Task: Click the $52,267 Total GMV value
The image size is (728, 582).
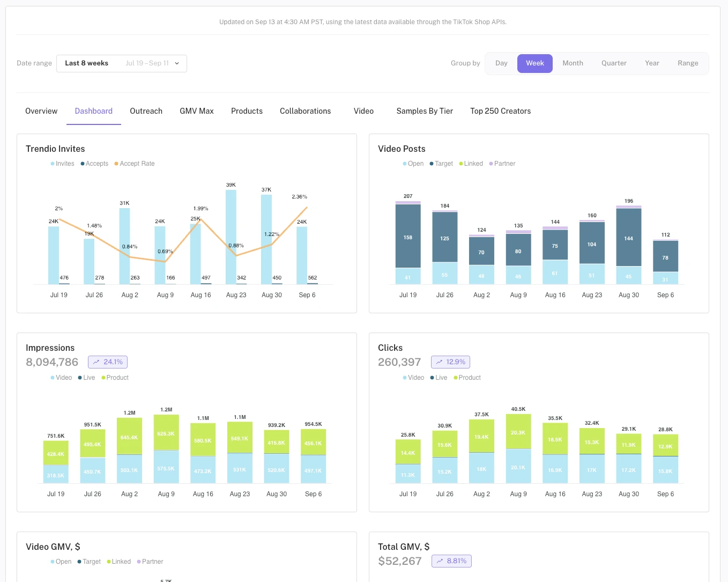Action: [400, 561]
